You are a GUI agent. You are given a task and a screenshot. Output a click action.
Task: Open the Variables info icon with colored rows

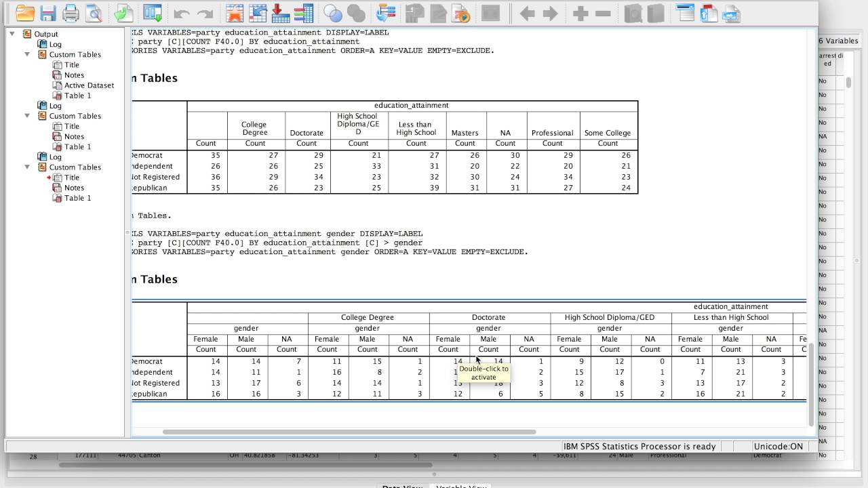pyautogui.click(x=303, y=13)
